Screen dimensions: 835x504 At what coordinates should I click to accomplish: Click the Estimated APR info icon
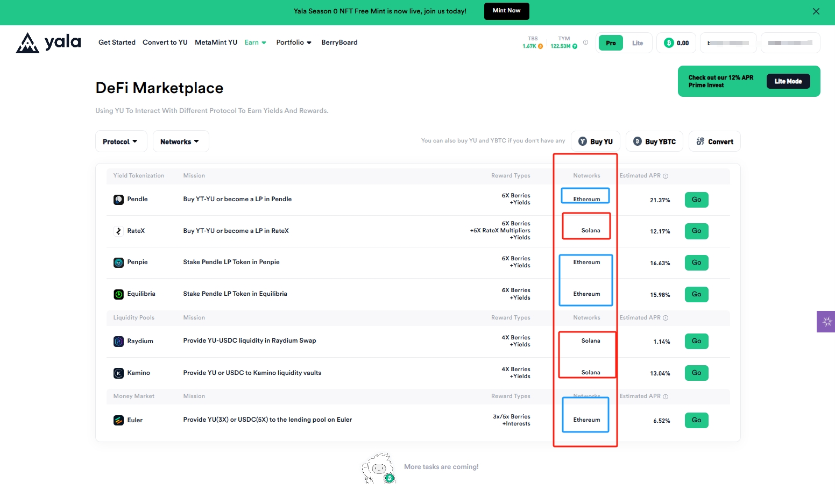pyautogui.click(x=666, y=176)
